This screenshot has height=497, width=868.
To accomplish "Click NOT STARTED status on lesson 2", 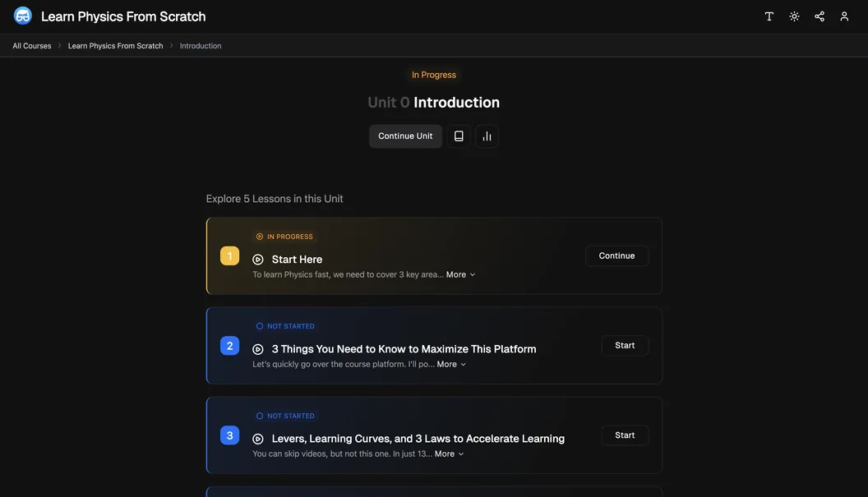I will tap(285, 326).
